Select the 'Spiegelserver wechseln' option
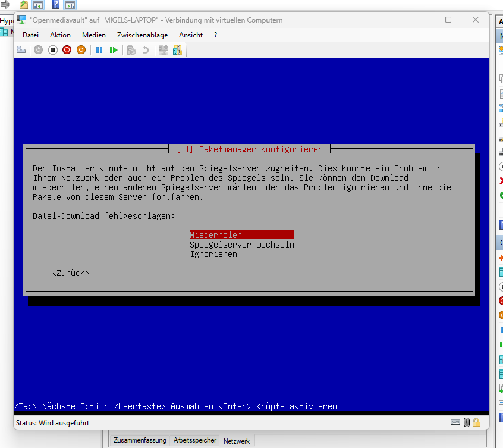 click(241, 244)
